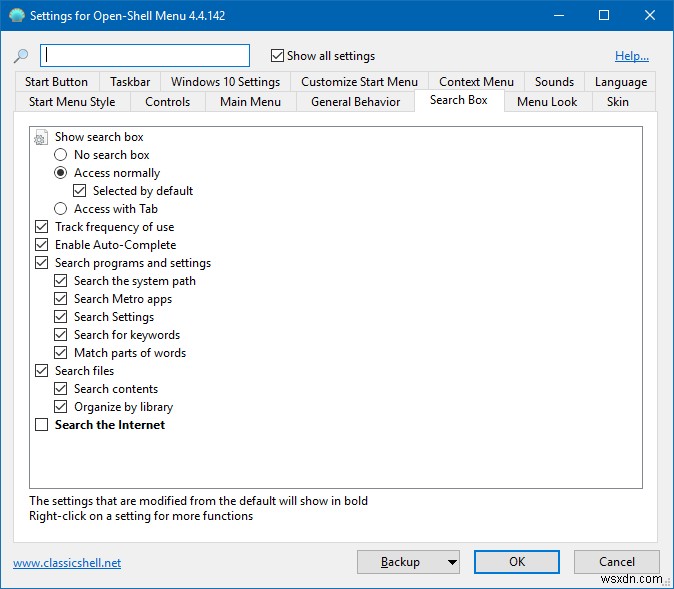Viewport: 674px width, 589px height.
Task: Select the Search Box tab
Action: (459, 101)
